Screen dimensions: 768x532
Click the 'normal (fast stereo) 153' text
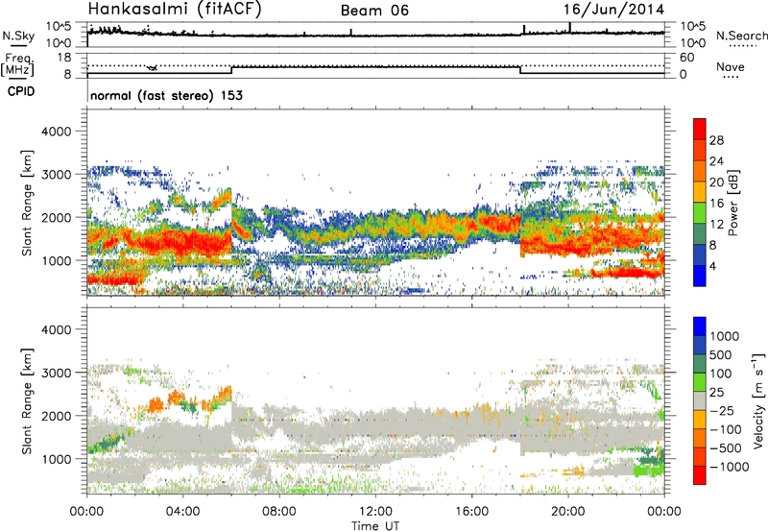click(166, 95)
